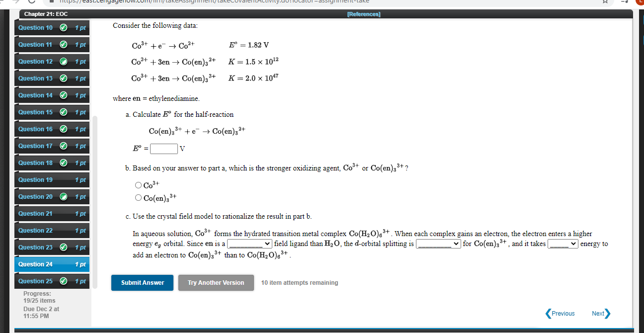Screen dimensions: 644x333
Task: Click the 10 item attempts remaining text
Action: [x=300, y=283]
